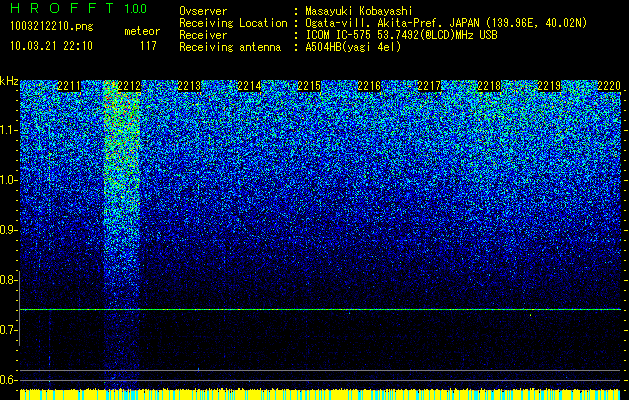Click the Ovserver field label
The height and width of the screenshot is (400, 629).
(x=203, y=11)
